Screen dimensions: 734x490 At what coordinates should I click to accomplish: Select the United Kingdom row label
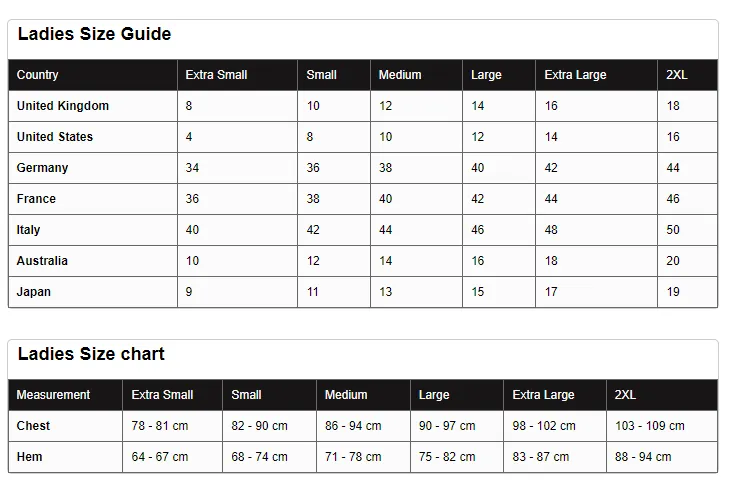pyautogui.click(x=63, y=106)
